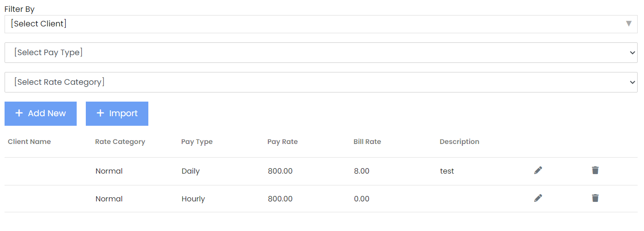
Task: Click the Description column header
Action: [x=459, y=142]
